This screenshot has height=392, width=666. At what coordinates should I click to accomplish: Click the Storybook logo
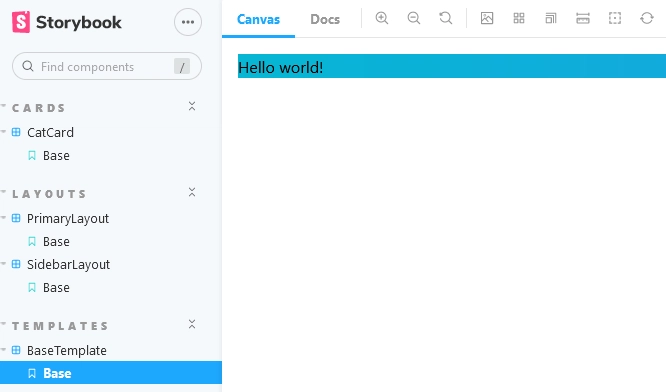(67, 22)
